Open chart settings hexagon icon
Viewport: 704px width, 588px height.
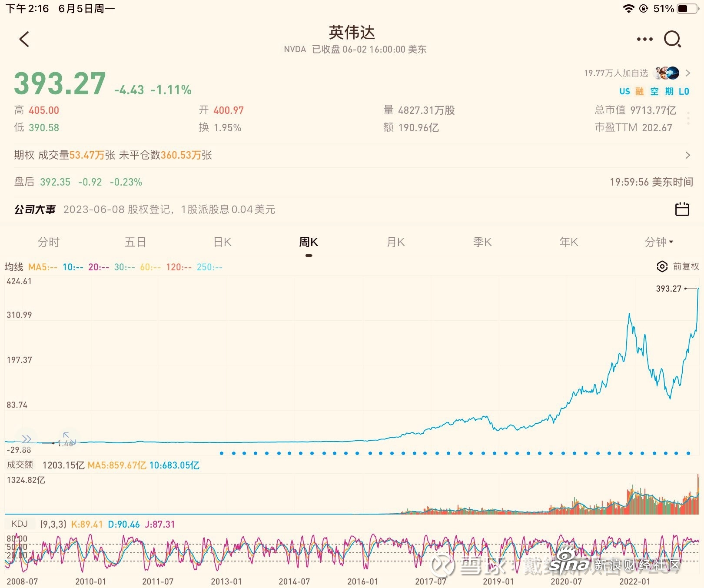point(662,266)
